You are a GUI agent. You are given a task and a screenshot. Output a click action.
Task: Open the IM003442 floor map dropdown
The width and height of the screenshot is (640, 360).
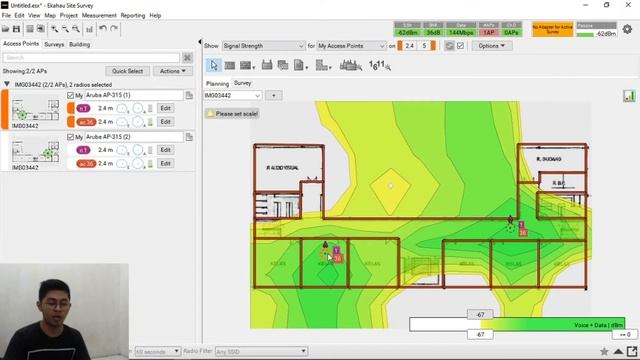click(x=232, y=96)
